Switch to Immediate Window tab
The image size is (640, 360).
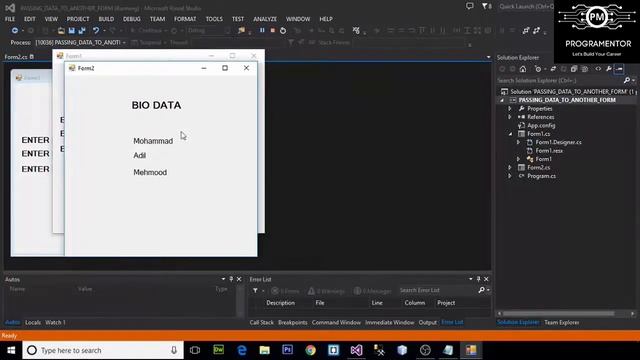coord(389,322)
